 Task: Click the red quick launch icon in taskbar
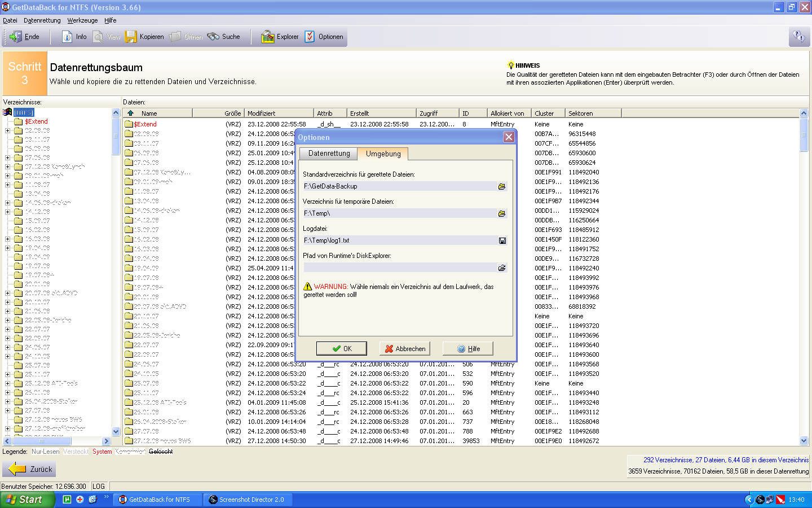[80, 500]
